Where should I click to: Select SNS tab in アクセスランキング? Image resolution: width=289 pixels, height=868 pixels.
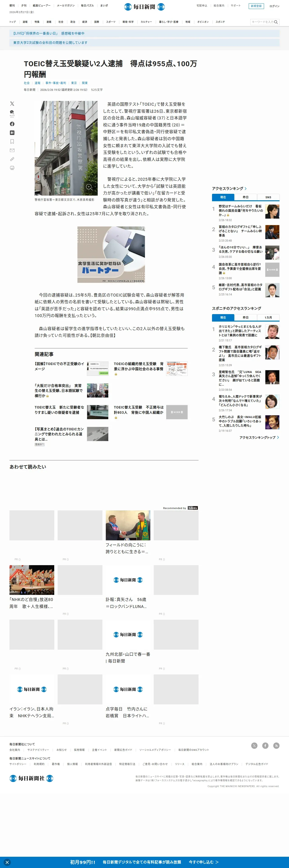(x=268, y=197)
